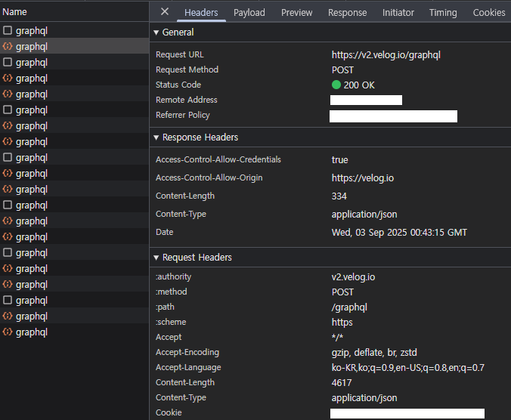Click the :path header name

pyautogui.click(x=165, y=307)
